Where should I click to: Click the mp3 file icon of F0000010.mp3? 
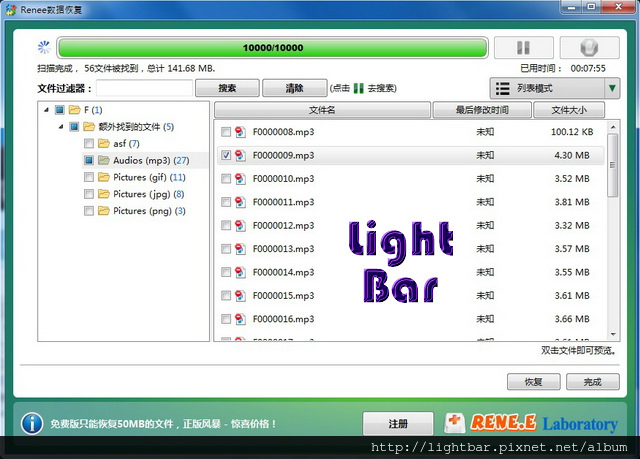coord(240,178)
